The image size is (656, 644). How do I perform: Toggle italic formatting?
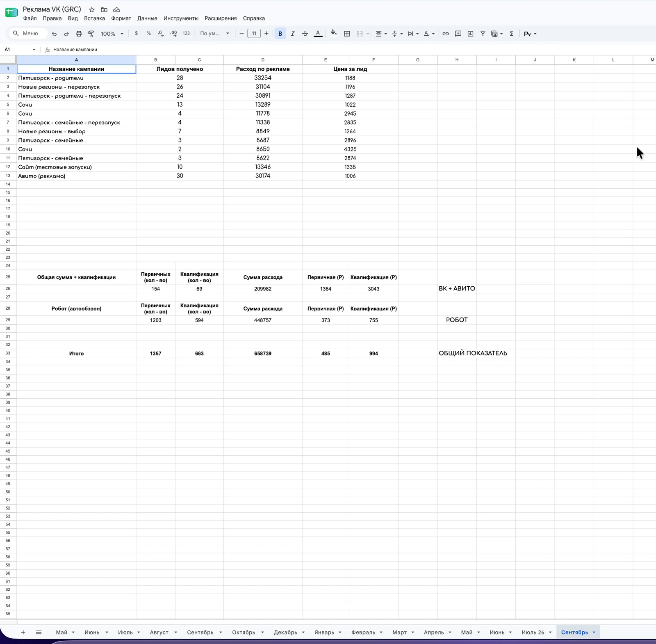pyautogui.click(x=292, y=34)
